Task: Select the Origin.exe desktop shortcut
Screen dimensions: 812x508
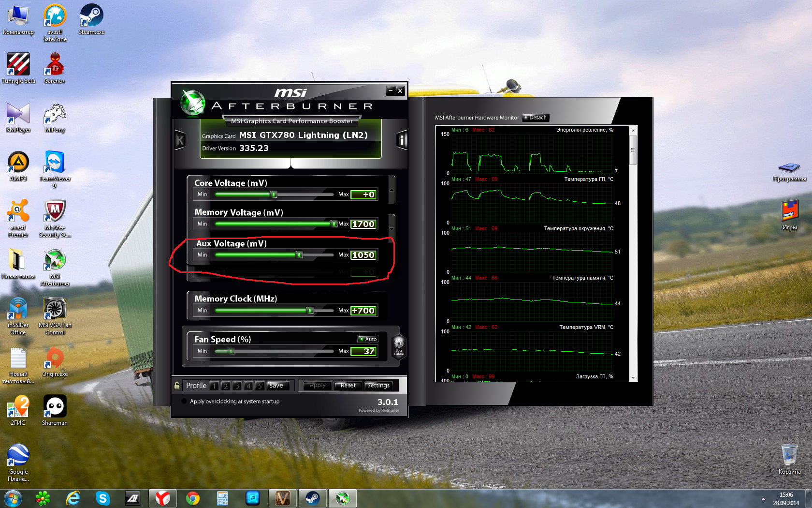Action: [x=55, y=362]
